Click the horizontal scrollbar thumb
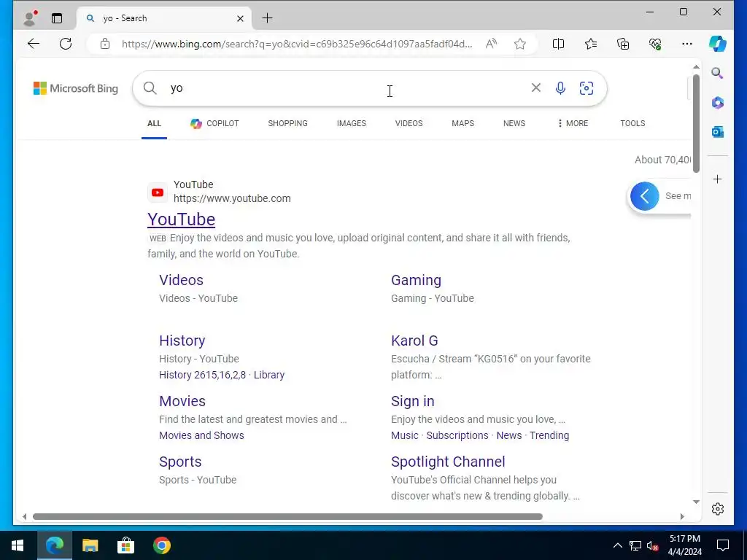Image resolution: width=747 pixels, height=560 pixels. [287, 517]
